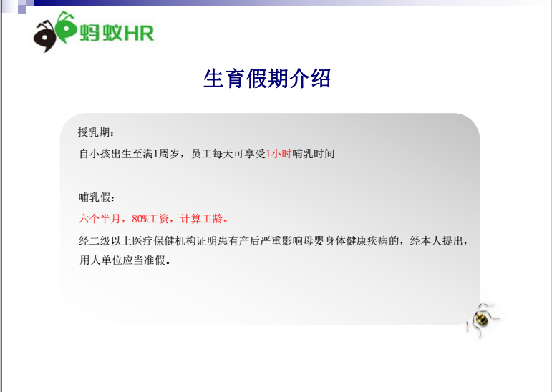552x392 pixels.
Task: Click the 蚂蚁HR ant logo icon
Action: click(55, 31)
